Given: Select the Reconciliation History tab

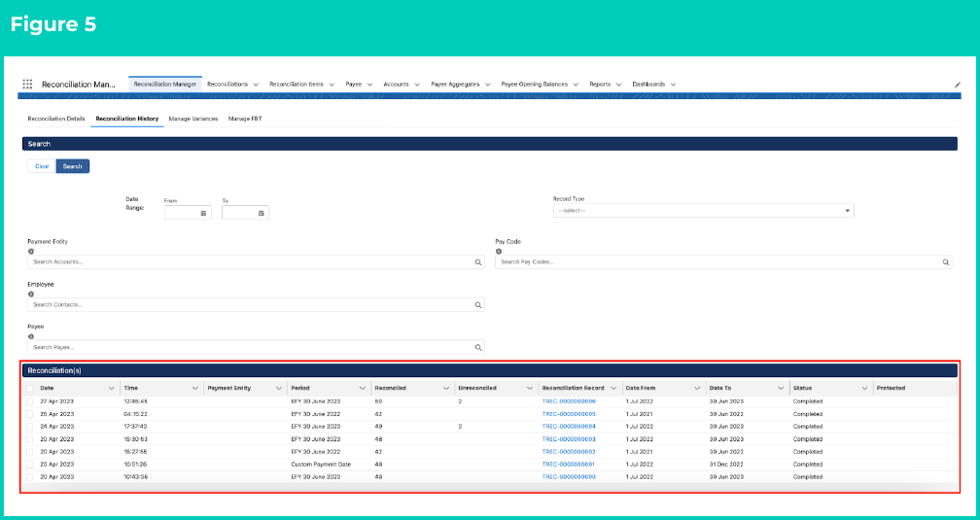Looking at the screenshot, I should tap(126, 119).
